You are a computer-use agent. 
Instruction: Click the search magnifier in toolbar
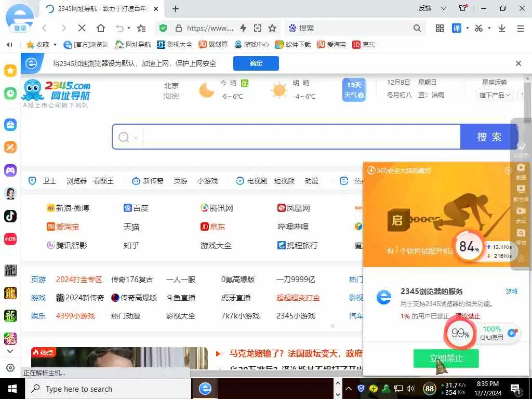417,28
